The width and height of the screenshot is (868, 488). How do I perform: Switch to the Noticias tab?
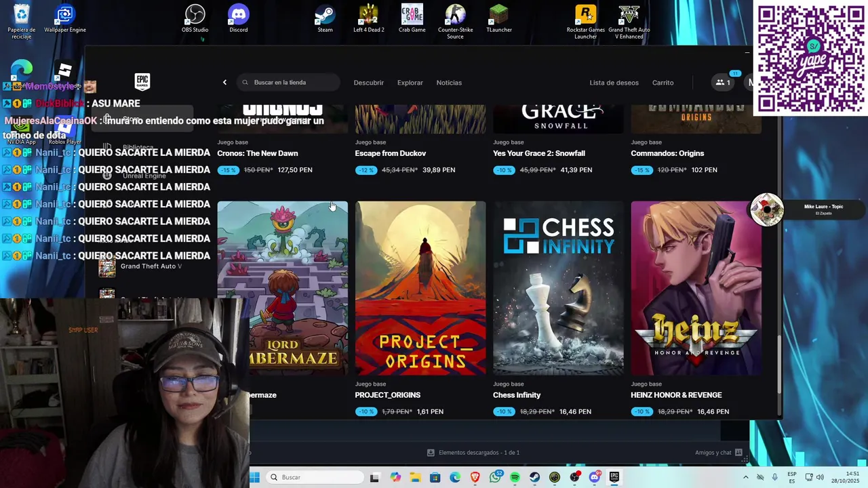pyautogui.click(x=449, y=83)
